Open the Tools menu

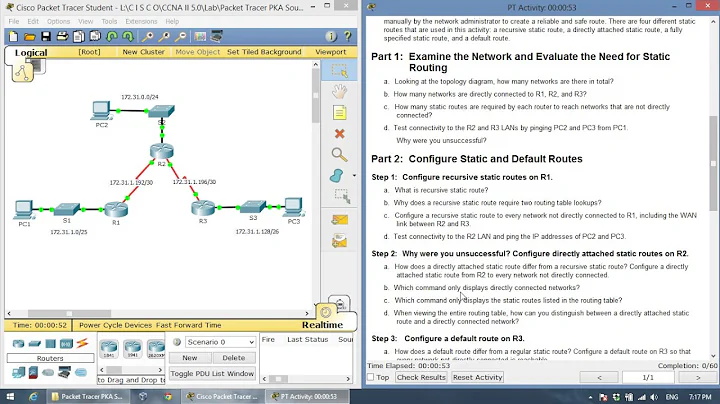coord(109,21)
